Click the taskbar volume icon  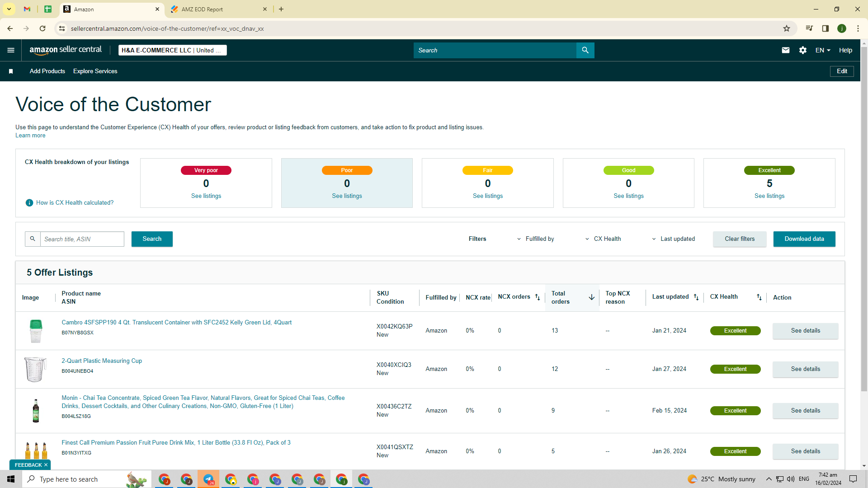pyautogui.click(x=791, y=479)
